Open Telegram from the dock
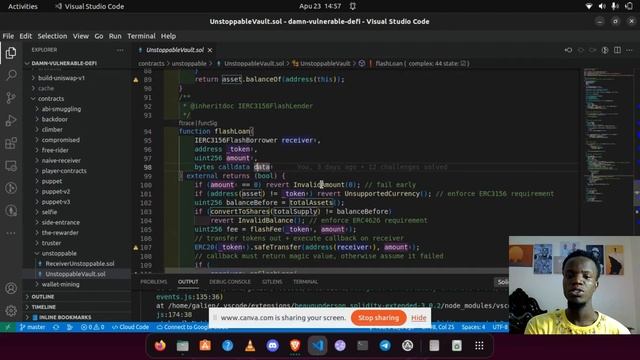This screenshot has height=360, width=640. click(385, 346)
